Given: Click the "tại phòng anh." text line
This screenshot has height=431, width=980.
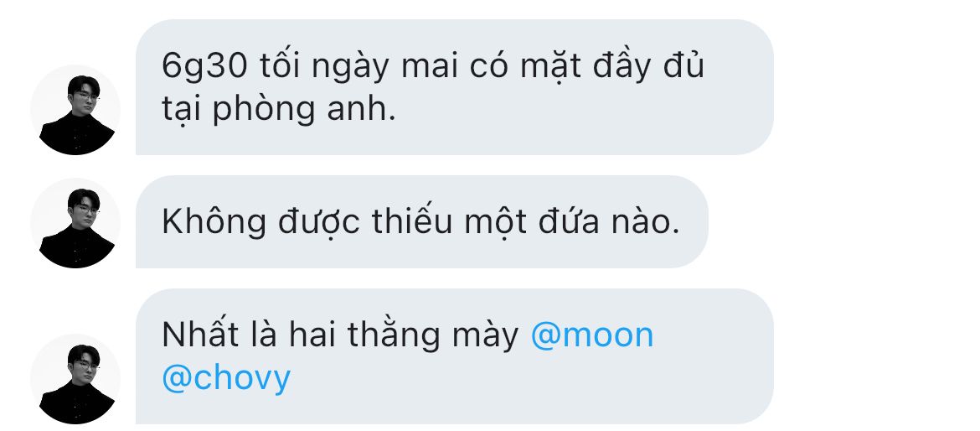Looking at the screenshot, I should pyautogui.click(x=279, y=110).
